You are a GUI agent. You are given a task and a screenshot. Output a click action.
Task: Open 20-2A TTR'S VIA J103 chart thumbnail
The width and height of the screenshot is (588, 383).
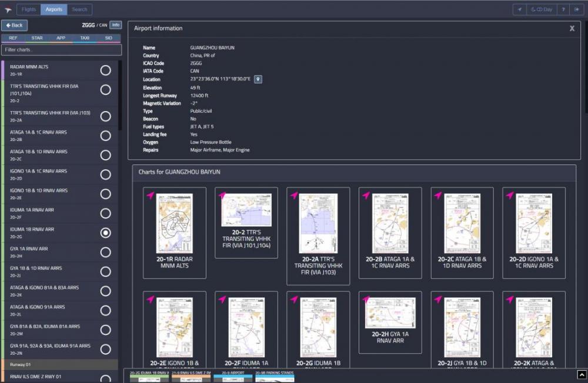[318, 223]
